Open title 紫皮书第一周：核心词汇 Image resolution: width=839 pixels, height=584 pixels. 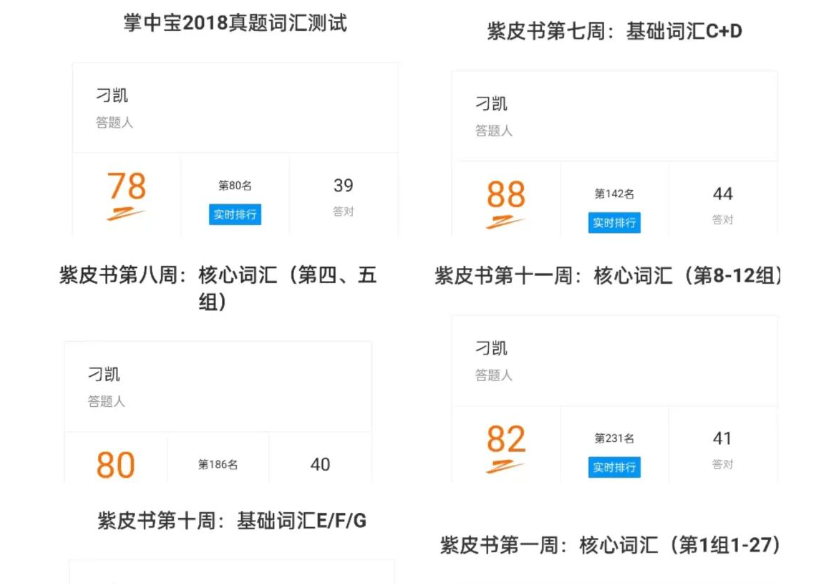pos(610,545)
